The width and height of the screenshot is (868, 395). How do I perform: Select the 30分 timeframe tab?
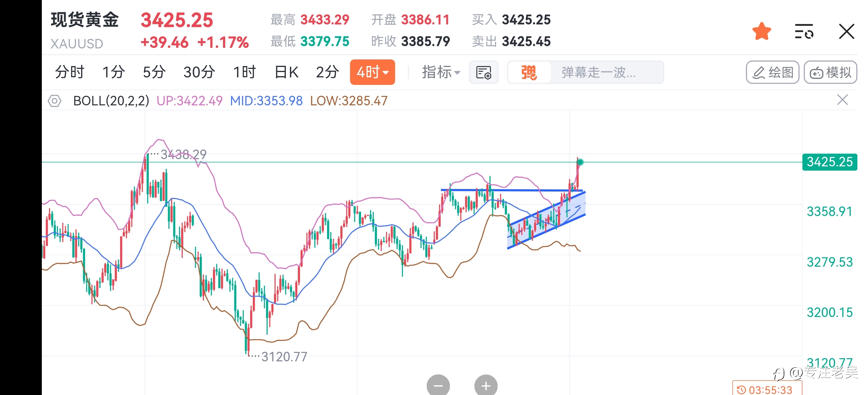click(199, 72)
